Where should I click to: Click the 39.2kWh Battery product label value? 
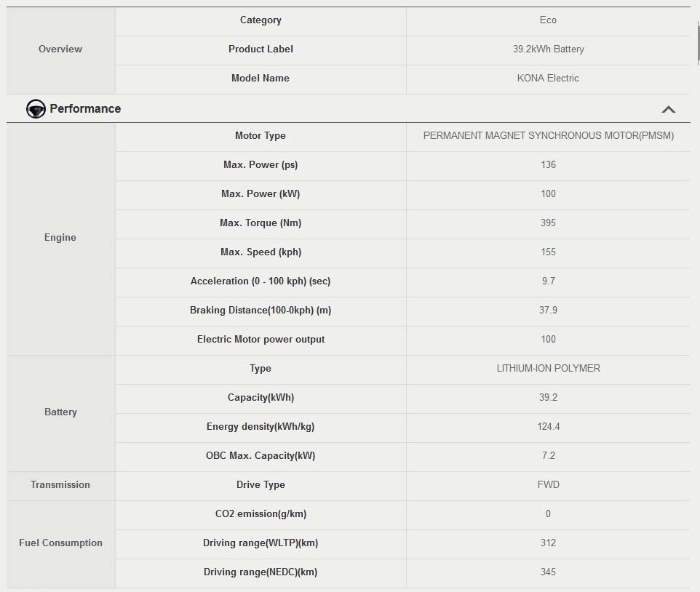click(x=548, y=49)
